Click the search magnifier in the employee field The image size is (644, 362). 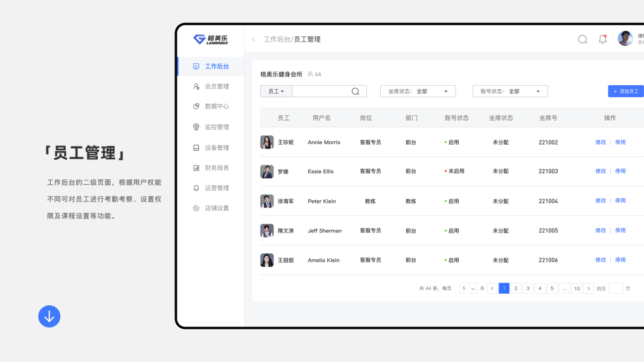tap(355, 92)
